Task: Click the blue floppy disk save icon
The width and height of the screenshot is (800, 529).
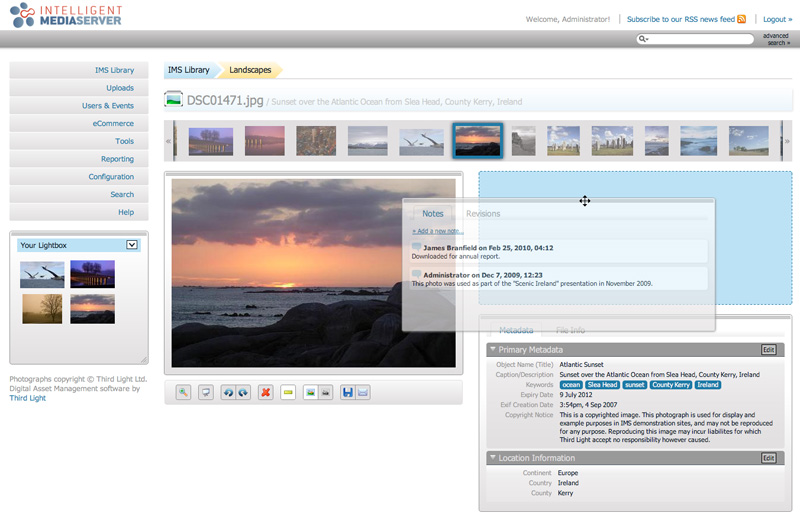Action: tap(348, 392)
